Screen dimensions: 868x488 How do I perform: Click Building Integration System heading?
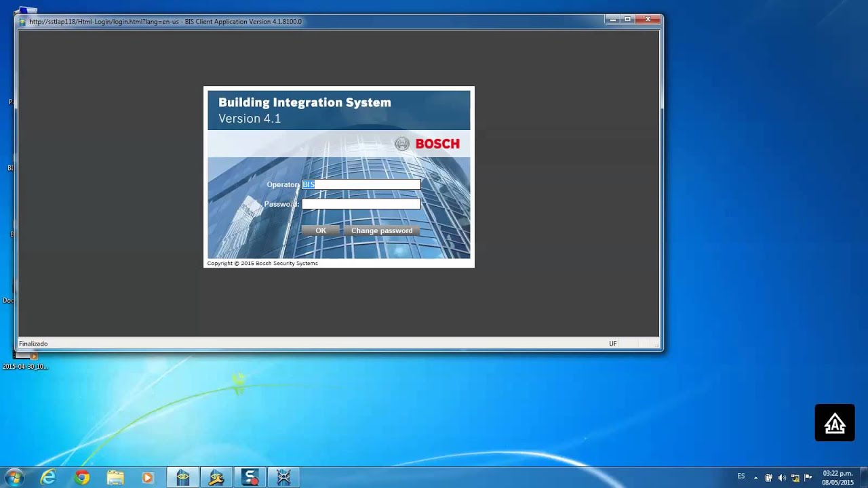[x=304, y=102]
